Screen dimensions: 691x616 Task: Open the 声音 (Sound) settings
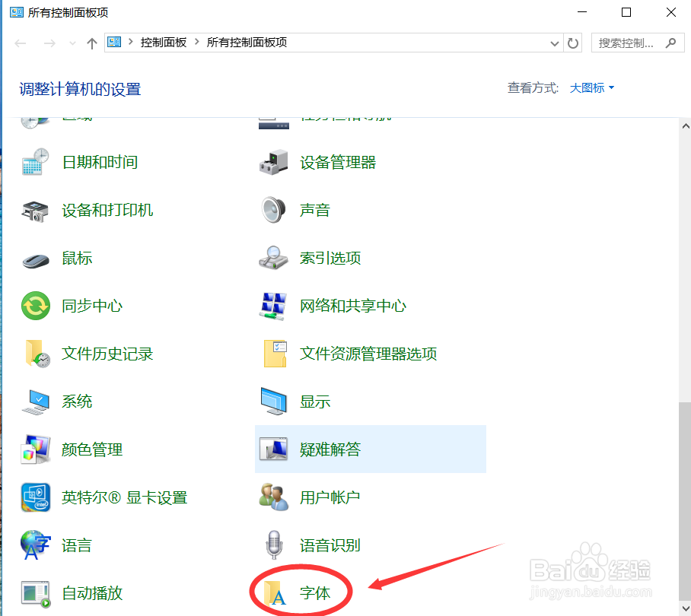point(315,210)
